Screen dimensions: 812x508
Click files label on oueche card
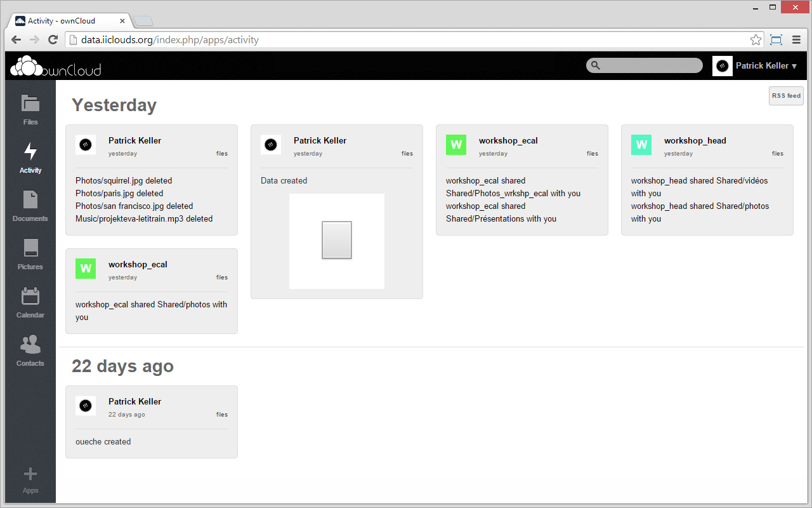(x=222, y=415)
